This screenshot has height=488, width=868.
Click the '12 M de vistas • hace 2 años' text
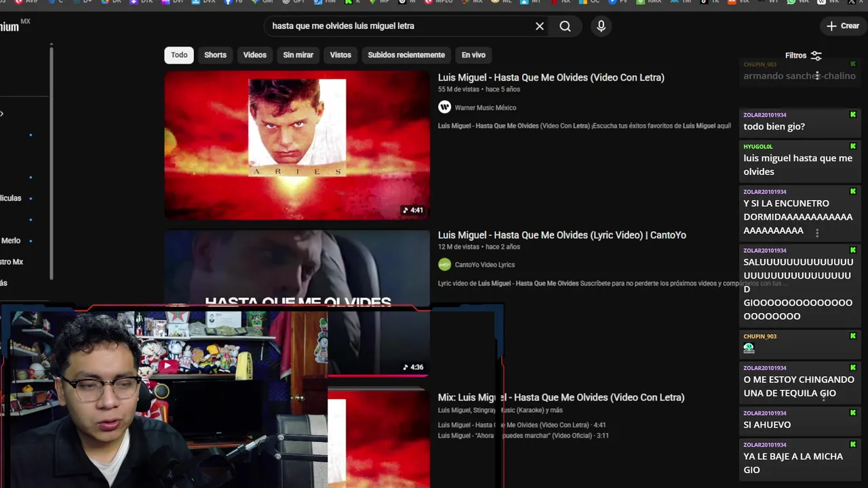pos(479,247)
